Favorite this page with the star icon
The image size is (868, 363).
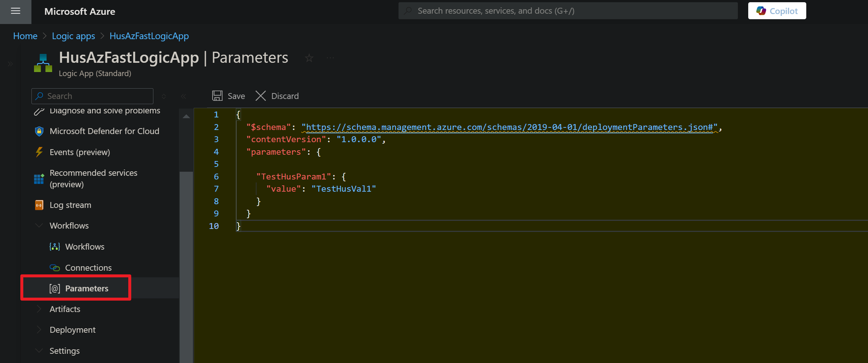tap(309, 58)
